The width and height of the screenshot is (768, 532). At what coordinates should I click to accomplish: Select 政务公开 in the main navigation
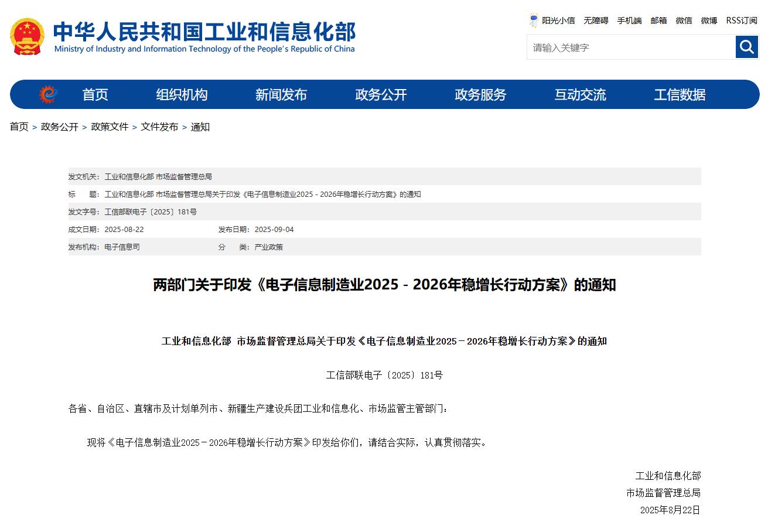click(381, 94)
